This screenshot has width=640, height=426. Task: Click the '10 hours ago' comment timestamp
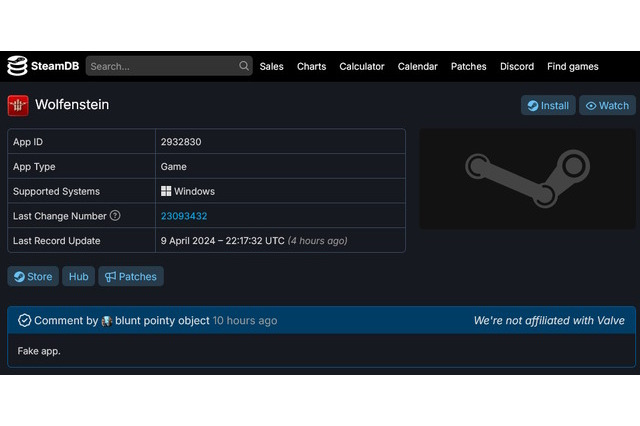245,321
